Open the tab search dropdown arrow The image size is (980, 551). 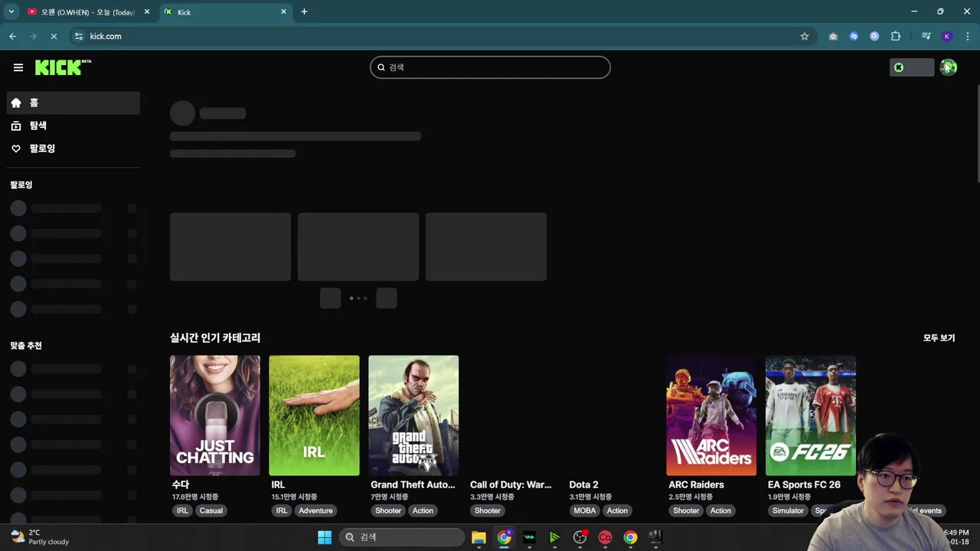(x=11, y=11)
